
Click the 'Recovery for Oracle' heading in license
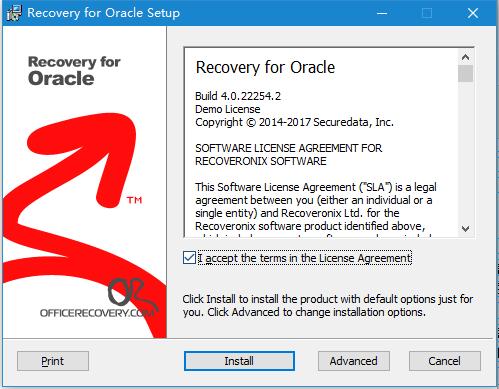coord(265,67)
